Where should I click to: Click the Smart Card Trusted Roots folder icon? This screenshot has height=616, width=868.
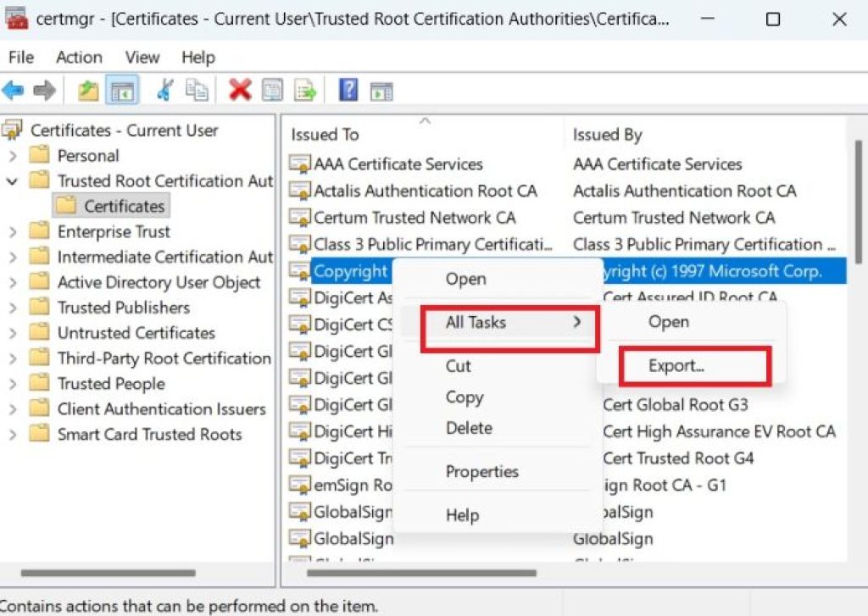tap(39, 433)
